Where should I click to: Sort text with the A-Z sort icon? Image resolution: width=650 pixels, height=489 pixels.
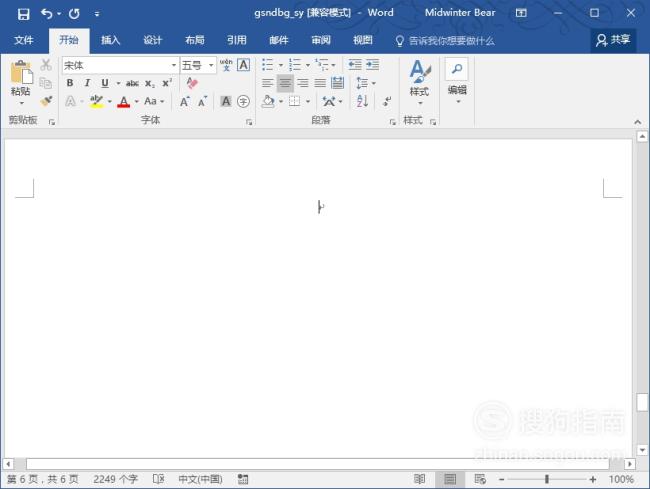(x=362, y=101)
